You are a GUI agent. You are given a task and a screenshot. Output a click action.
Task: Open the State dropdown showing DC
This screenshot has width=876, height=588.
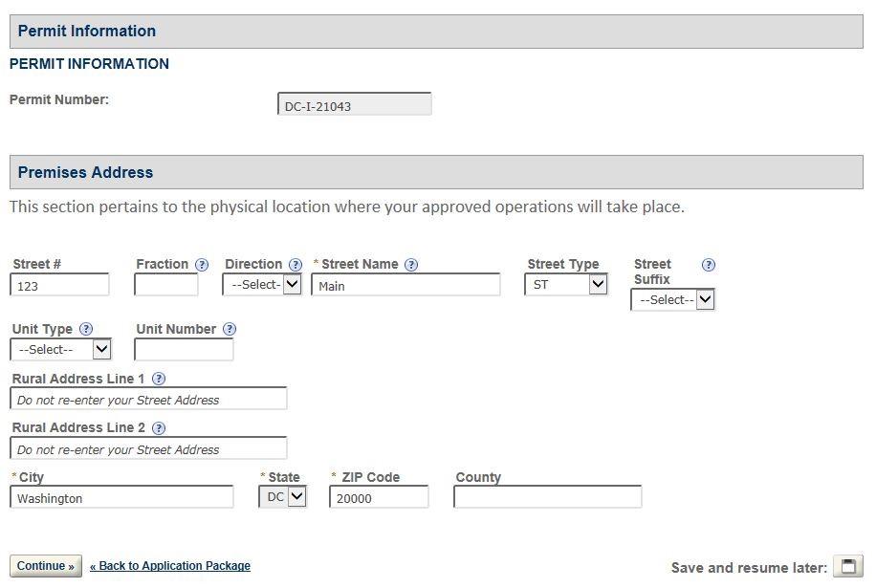pyautogui.click(x=282, y=497)
